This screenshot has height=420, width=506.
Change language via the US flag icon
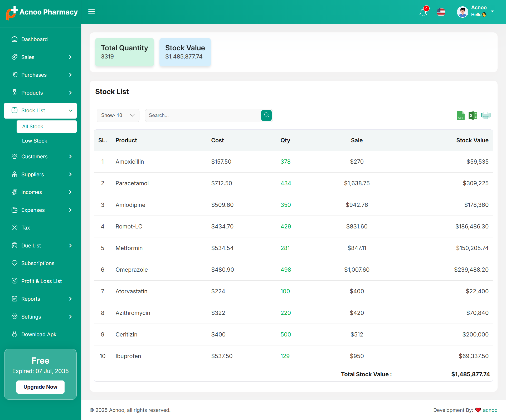(441, 12)
